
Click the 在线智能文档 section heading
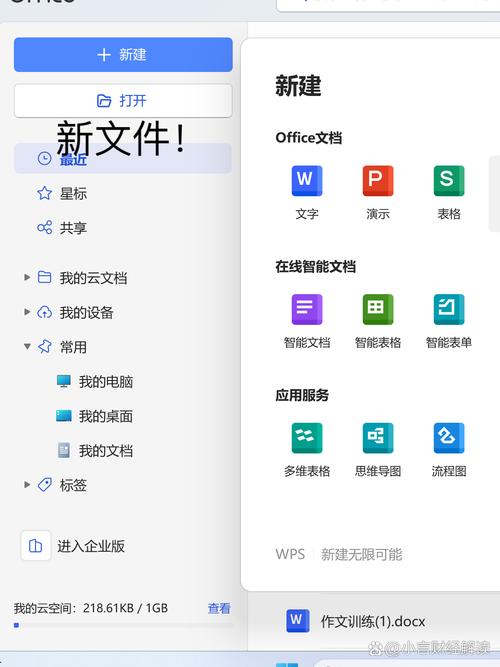point(316,267)
